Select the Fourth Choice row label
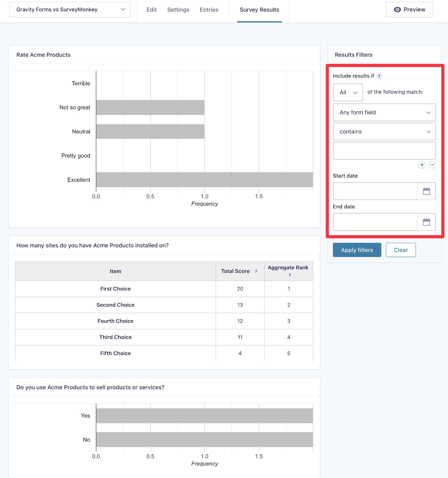The height and width of the screenshot is (478, 448). point(116,321)
